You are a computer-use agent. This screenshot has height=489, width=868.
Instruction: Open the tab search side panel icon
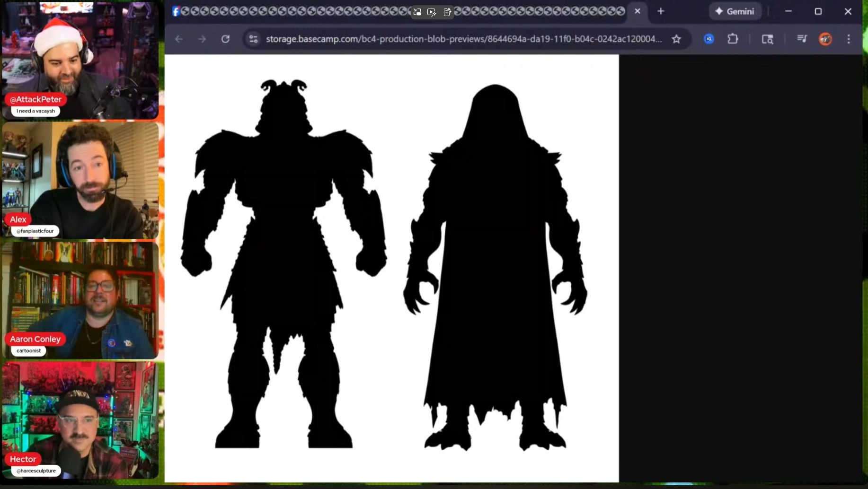[767, 39]
